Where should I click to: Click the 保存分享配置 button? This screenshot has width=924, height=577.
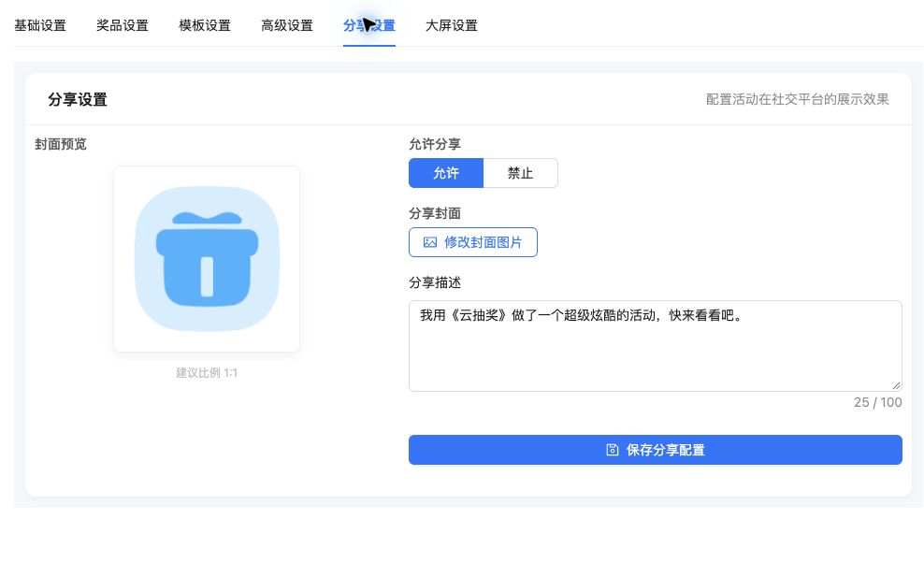[656, 450]
